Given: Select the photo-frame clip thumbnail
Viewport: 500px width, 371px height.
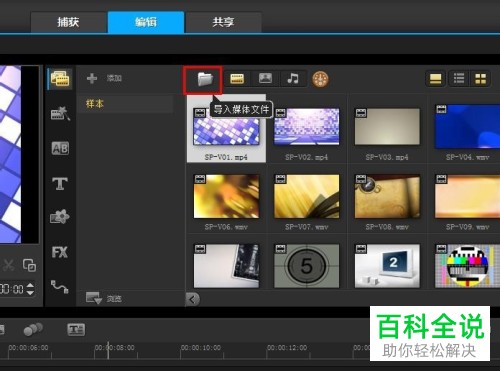Looking at the screenshot, I should click(226, 266).
